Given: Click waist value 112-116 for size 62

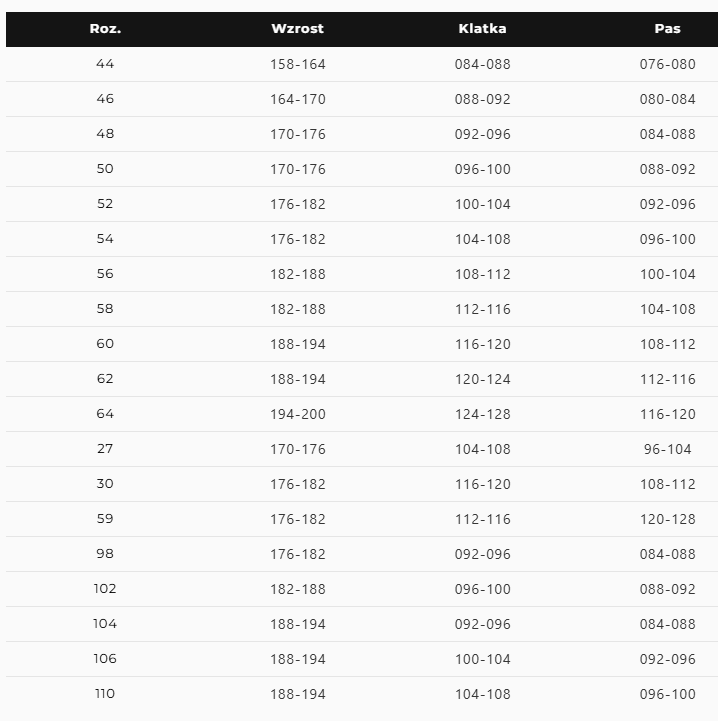Looking at the screenshot, I should 667,379.
